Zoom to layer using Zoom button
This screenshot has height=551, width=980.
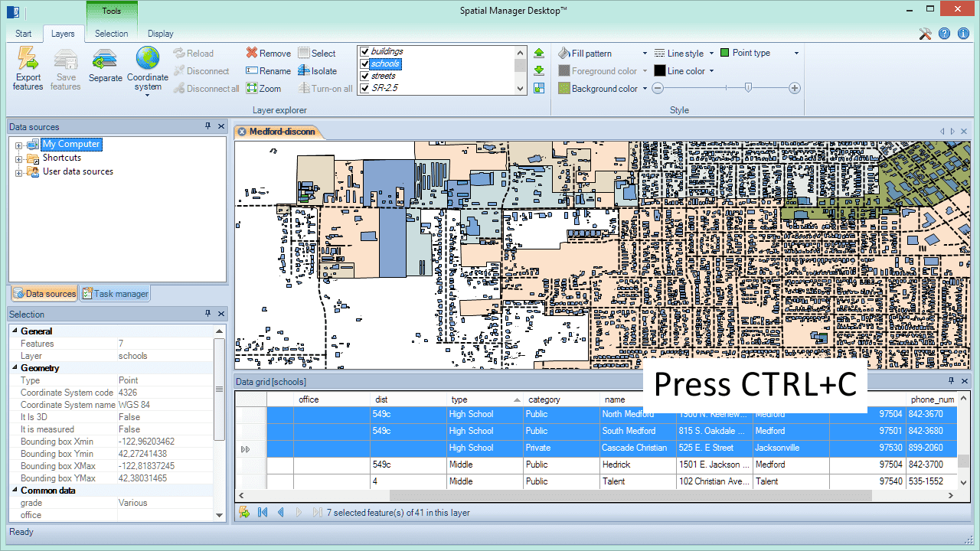click(264, 89)
